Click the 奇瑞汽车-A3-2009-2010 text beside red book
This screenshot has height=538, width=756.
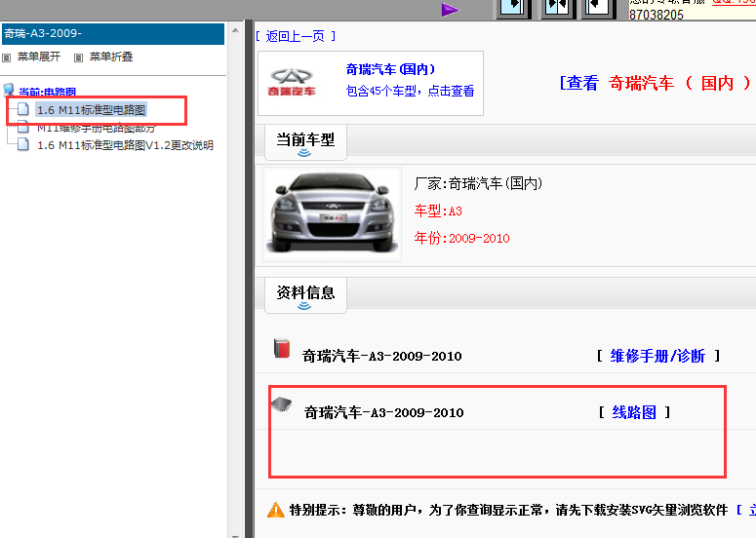pyautogui.click(x=381, y=356)
